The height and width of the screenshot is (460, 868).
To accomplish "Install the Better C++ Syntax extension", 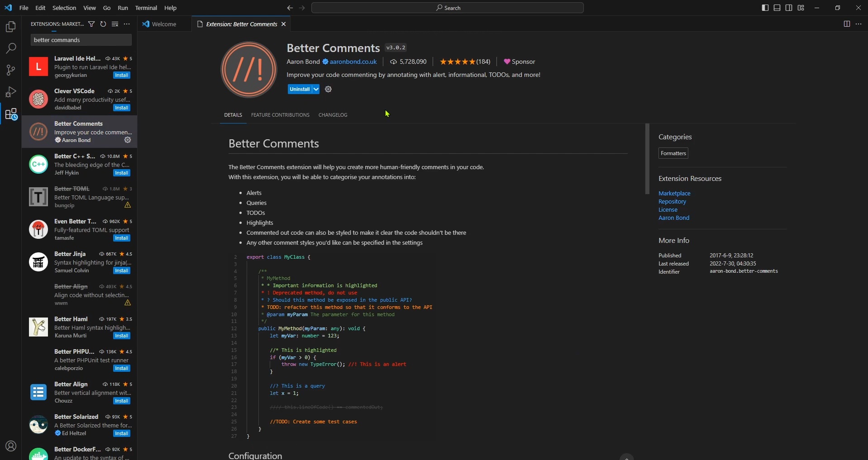I will [x=122, y=173].
